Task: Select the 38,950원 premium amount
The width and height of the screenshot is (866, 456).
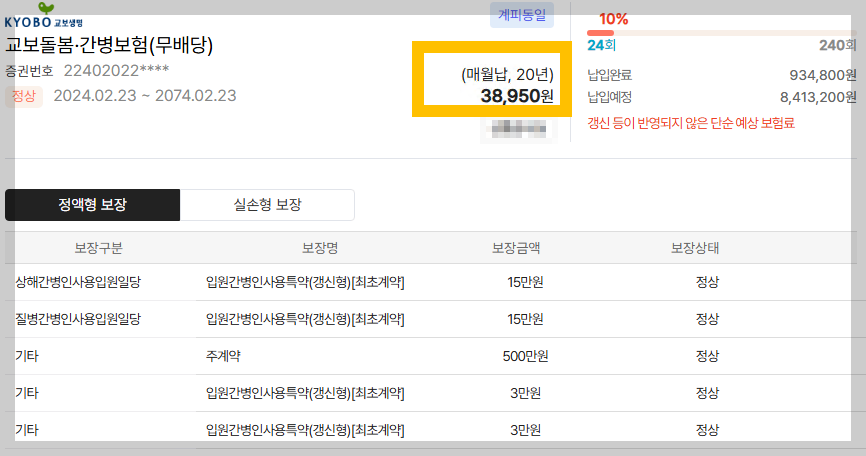Action: tap(517, 96)
